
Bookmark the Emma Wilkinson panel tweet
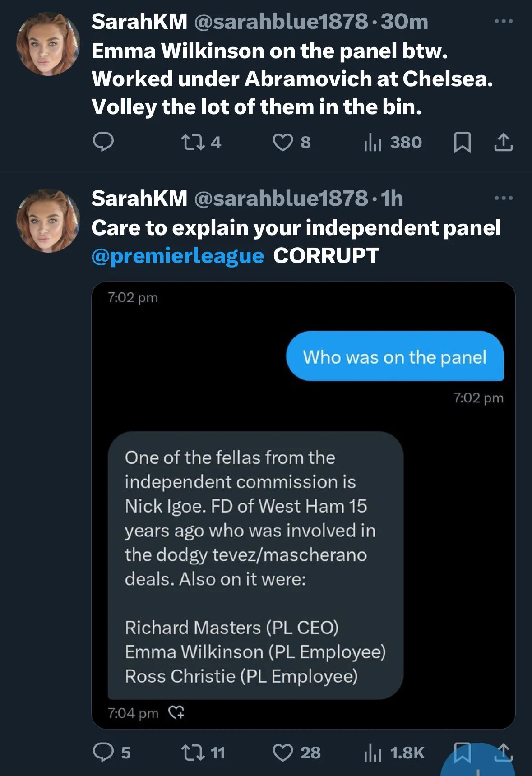click(462, 143)
